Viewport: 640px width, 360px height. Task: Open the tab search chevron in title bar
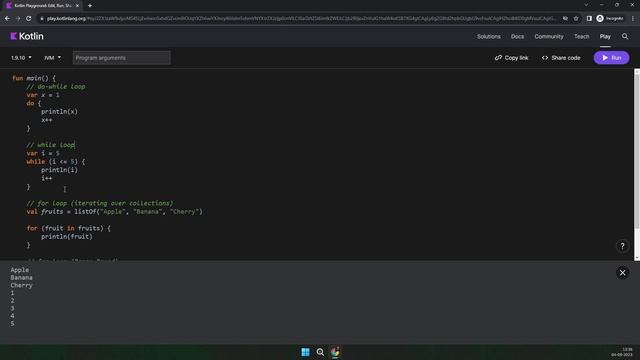(586, 5)
